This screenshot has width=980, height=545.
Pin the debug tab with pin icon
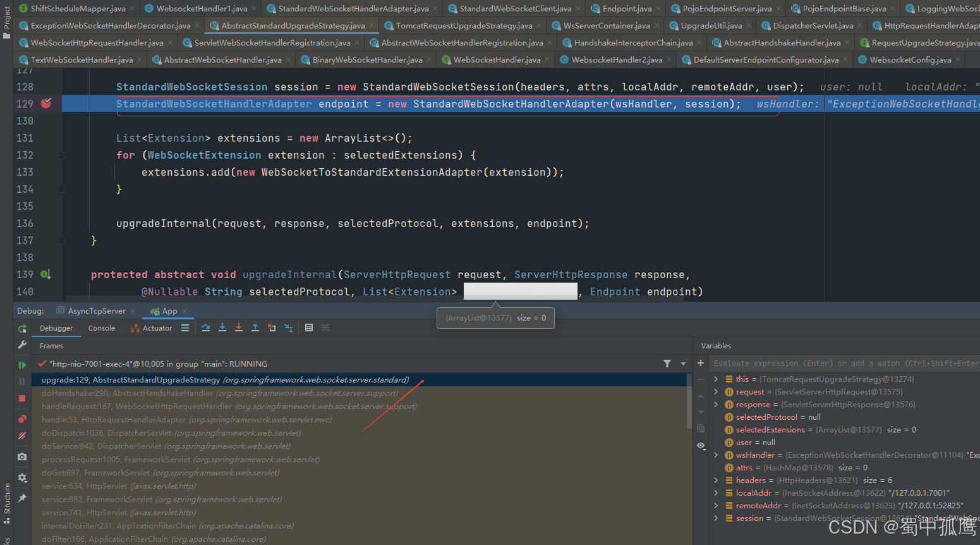coord(22,498)
